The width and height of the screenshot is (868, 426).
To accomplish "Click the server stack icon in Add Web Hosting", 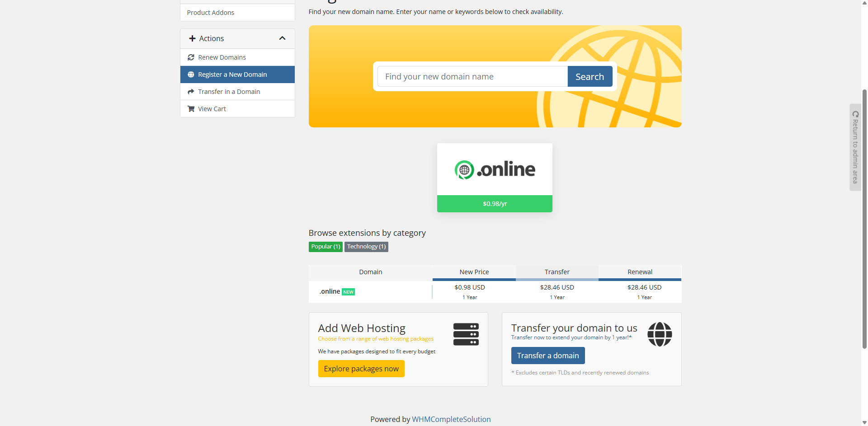I will tap(466, 334).
